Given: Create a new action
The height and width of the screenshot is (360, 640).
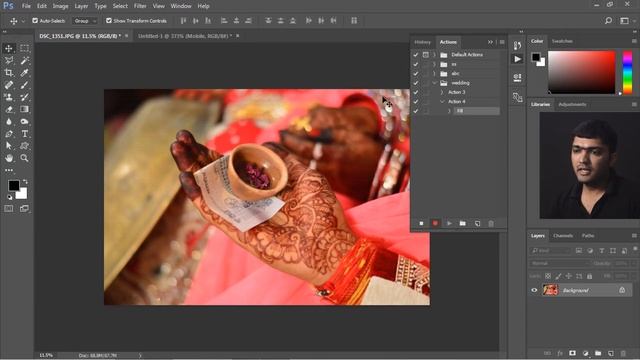Looking at the screenshot, I should 477,223.
